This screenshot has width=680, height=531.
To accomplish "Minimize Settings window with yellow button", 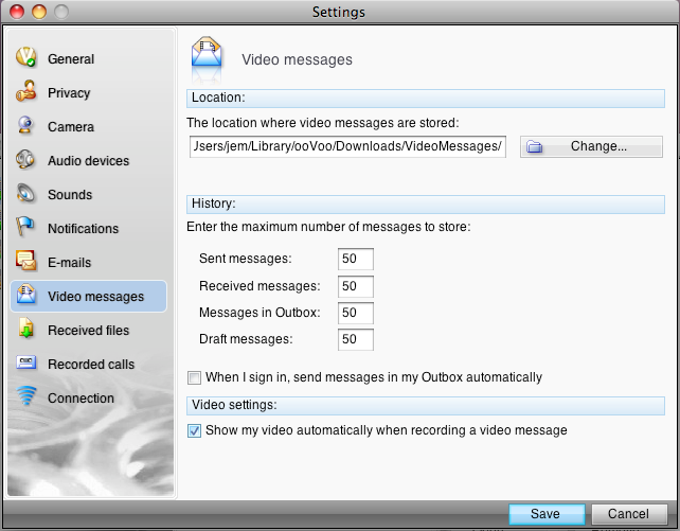I will (x=39, y=11).
